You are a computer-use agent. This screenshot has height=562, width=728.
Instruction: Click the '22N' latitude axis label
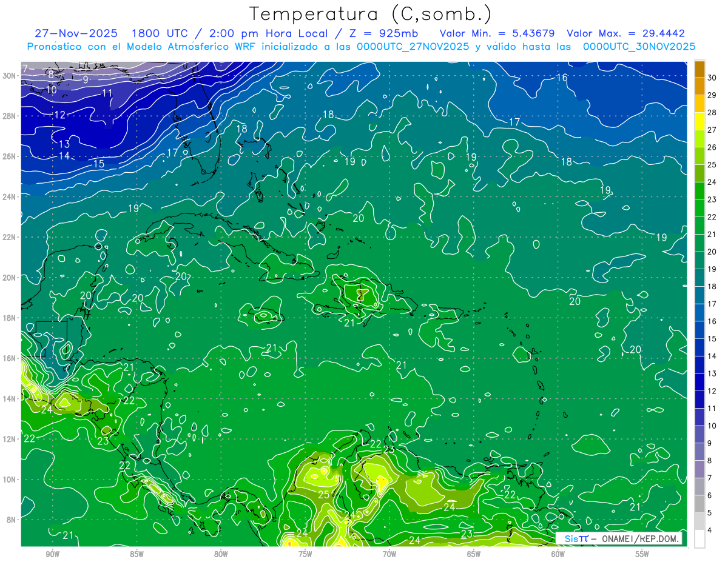pos(8,237)
